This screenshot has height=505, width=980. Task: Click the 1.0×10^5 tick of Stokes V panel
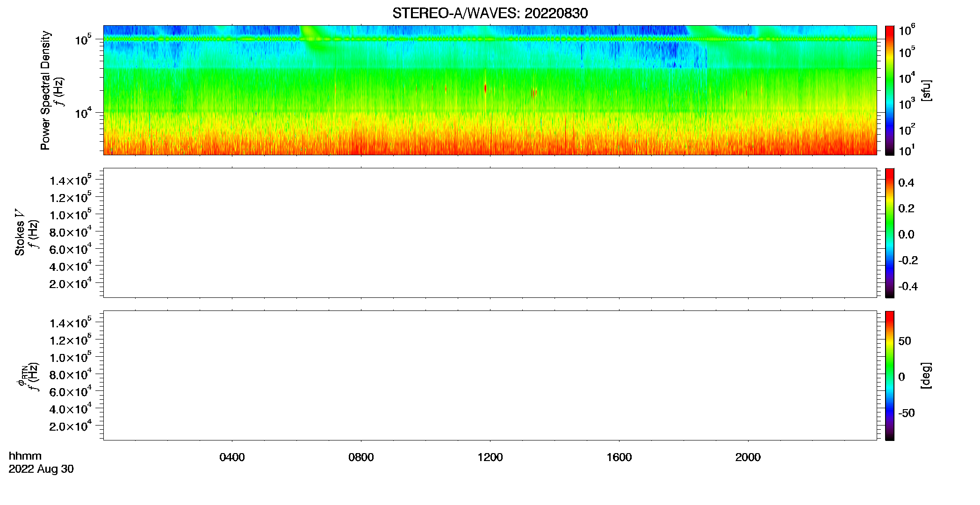pyautogui.click(x=71, y=214)
